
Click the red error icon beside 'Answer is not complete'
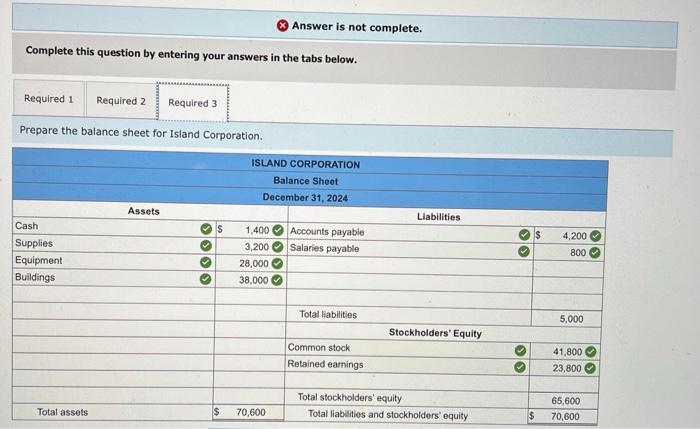(282, 25)
